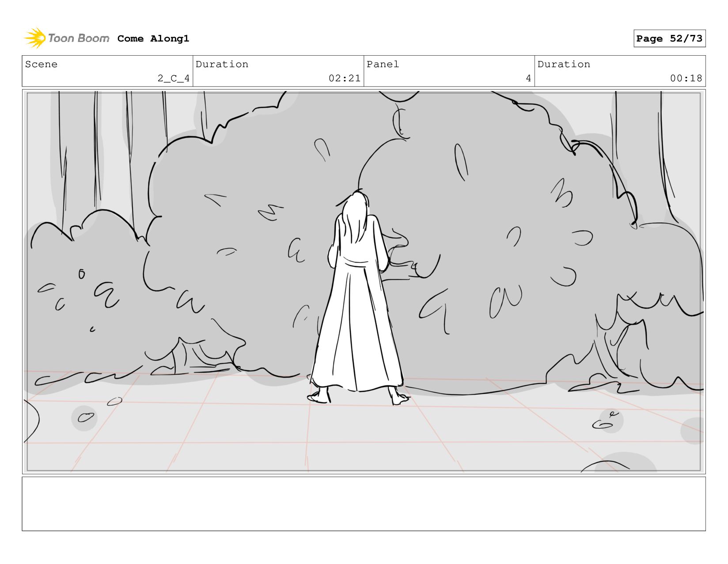The image size is (728, 564).
Task: Select the 'Panel' header label
Action: pos(383,64)
